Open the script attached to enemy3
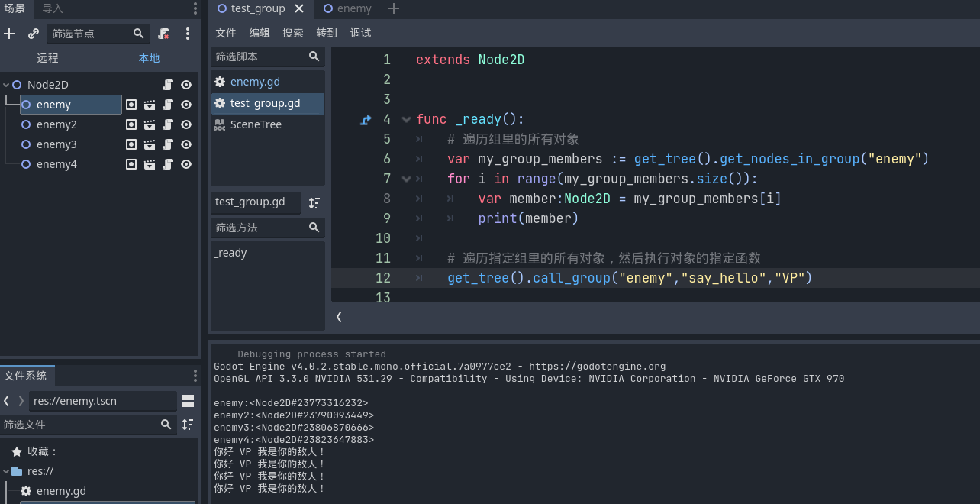 pos(168,144)
